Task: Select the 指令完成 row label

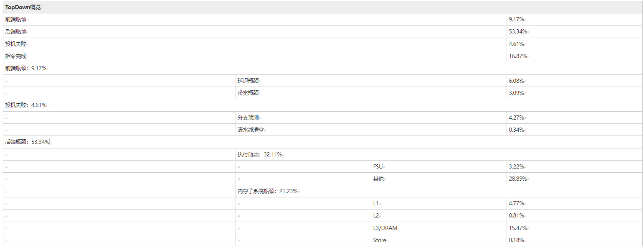Action: coord(15,56)
